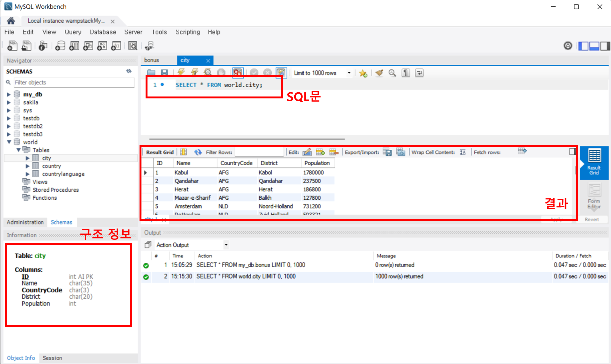611x364 pixels.
Task: Beautify the query with broom icon
Action: [x=379, y=73]
